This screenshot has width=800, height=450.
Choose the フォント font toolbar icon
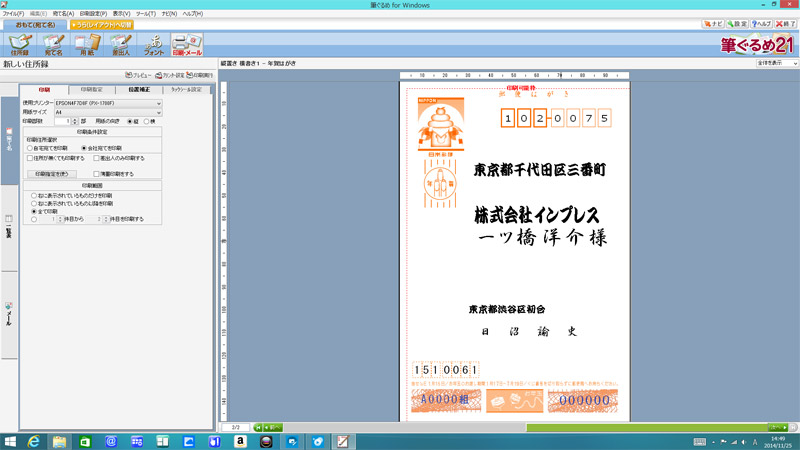[x=155, y=44]
